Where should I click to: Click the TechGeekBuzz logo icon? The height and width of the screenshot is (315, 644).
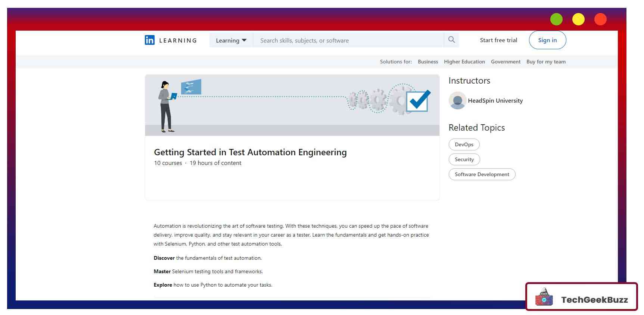pyautogui.click(x=544, y=297)
